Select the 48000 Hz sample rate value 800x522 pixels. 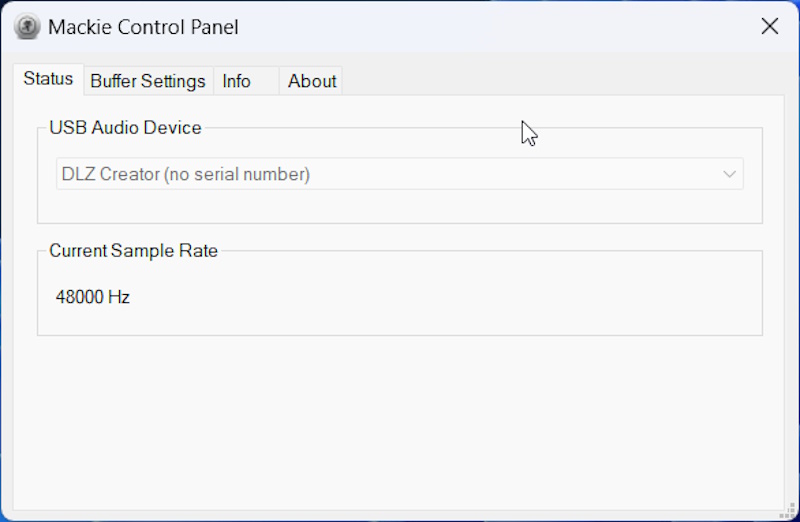pos(92,297)
